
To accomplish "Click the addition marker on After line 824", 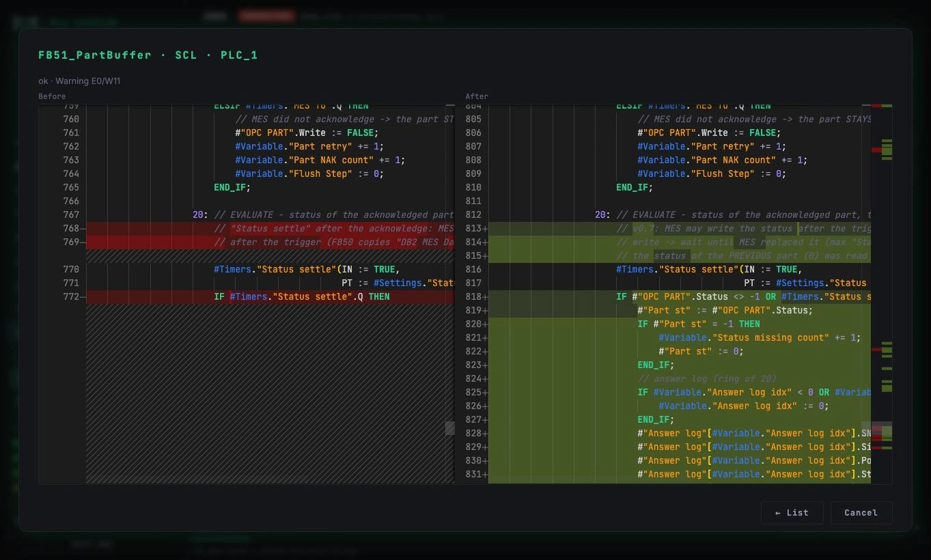I will tap(485, 379).
